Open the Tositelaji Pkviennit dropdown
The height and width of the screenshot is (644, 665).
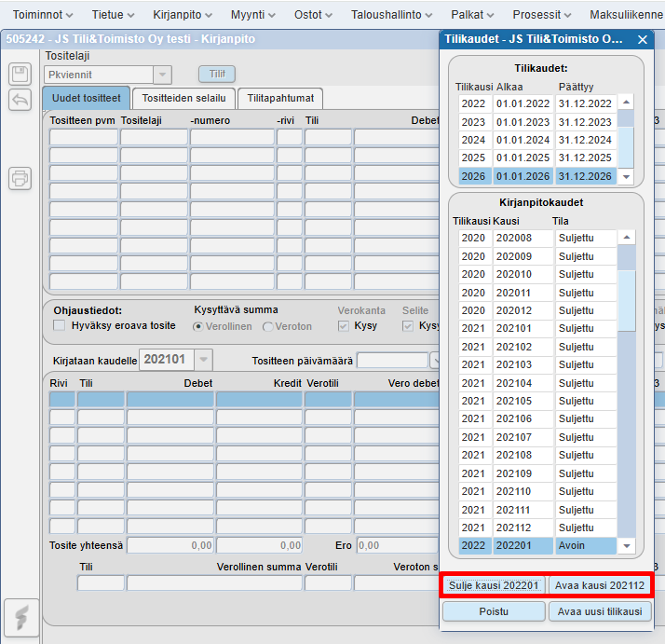[162, 75]
